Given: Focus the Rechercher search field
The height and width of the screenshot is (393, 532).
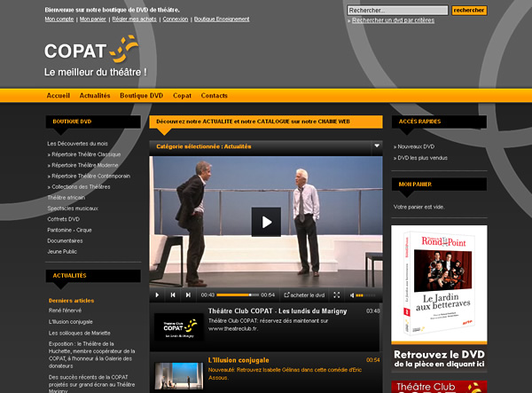Looking at the screenshot, I should (397, 10).
